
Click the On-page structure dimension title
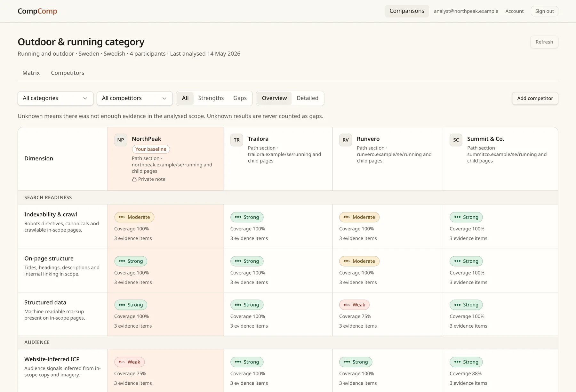point(49,259)
